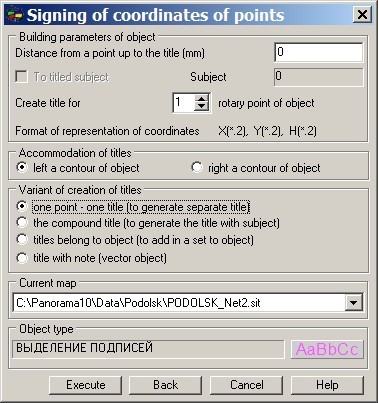Increase rotary point number with up arrow

(x=201, y=98)
